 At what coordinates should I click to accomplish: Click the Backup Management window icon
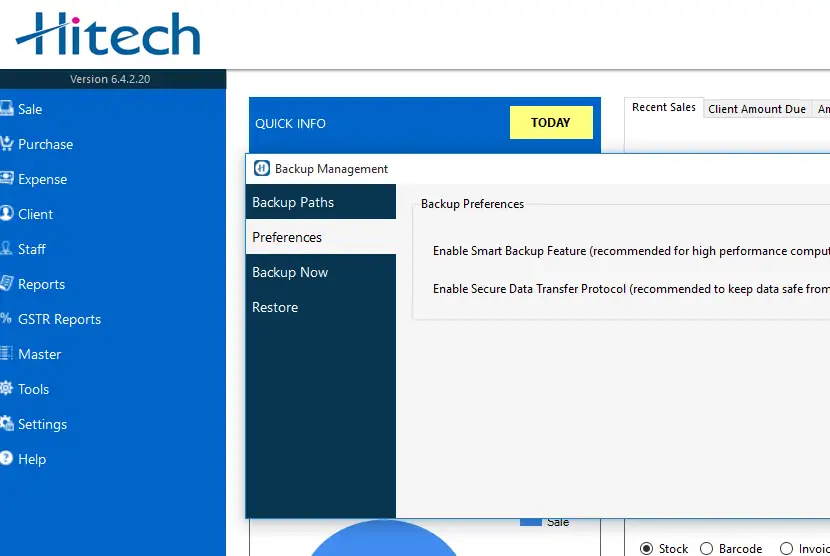point(262,169)
